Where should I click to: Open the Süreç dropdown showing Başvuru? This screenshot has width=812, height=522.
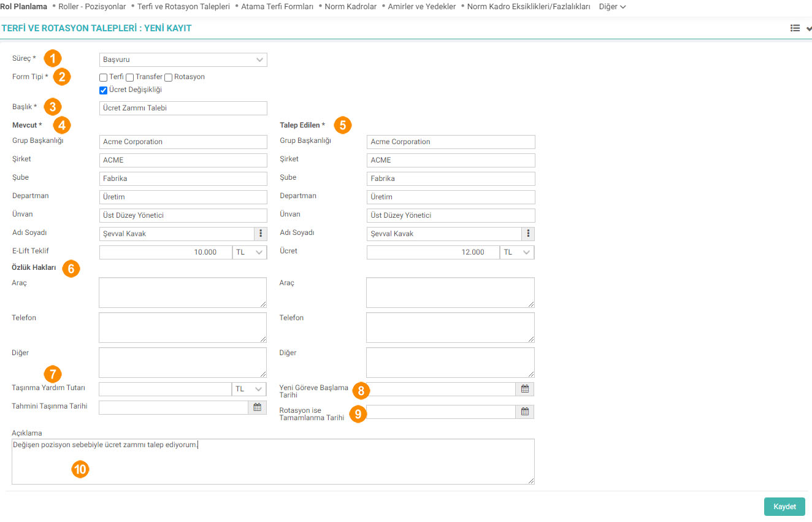[x=183, y=59]
